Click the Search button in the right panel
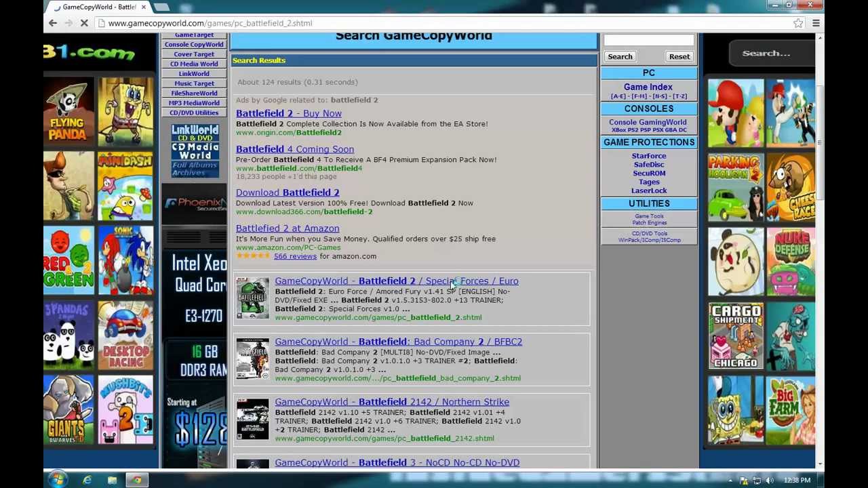This screenshot has width=868, height=488. tap(620, 56)
